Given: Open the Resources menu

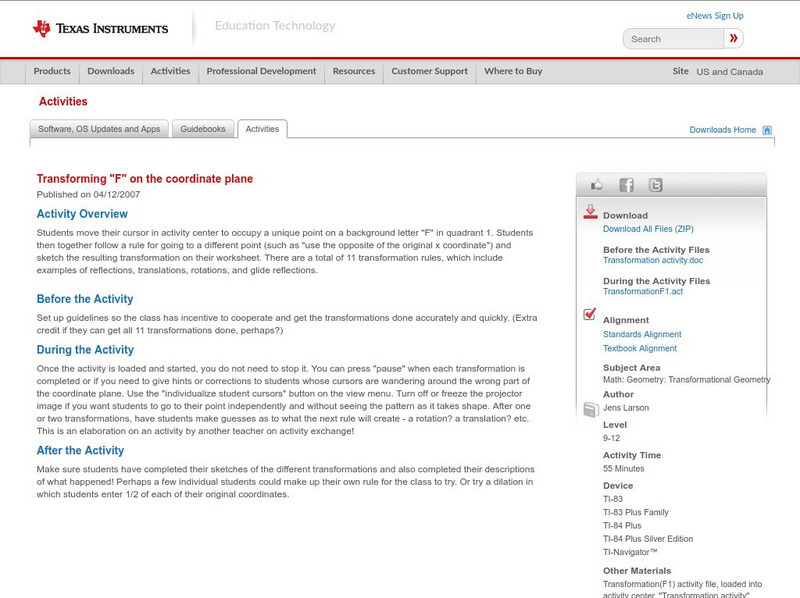Looking at the screenshot, I should pos(354,71).
